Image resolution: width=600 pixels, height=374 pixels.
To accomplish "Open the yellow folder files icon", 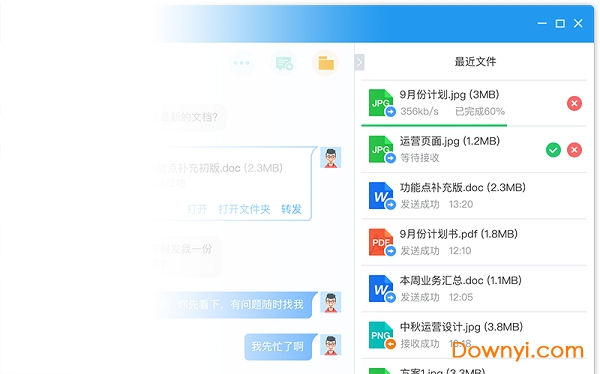I will [x=326, y=63].
